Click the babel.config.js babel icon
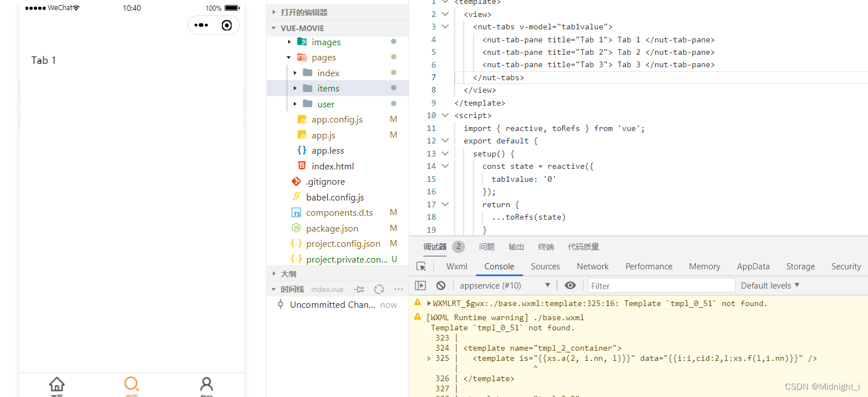This screenshot has width=868, height=397. pos(296,197)
